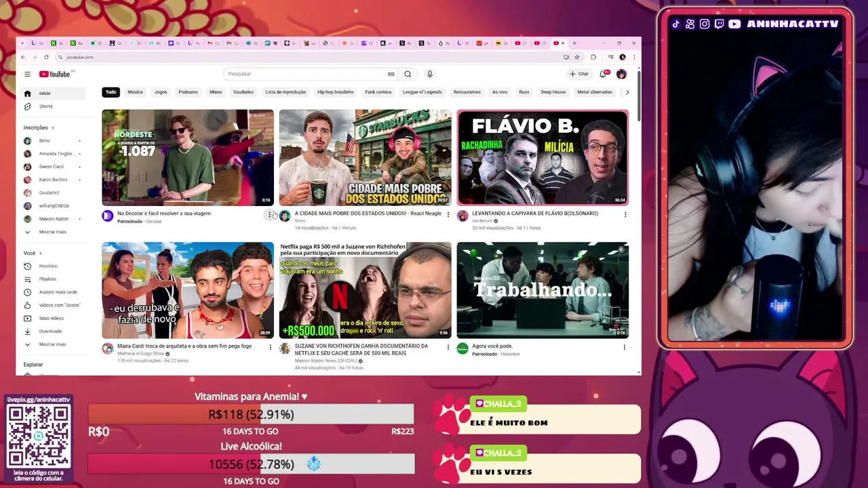868x488 pixels.
Task: Open a new browser tab with plus
Action: 575,43
